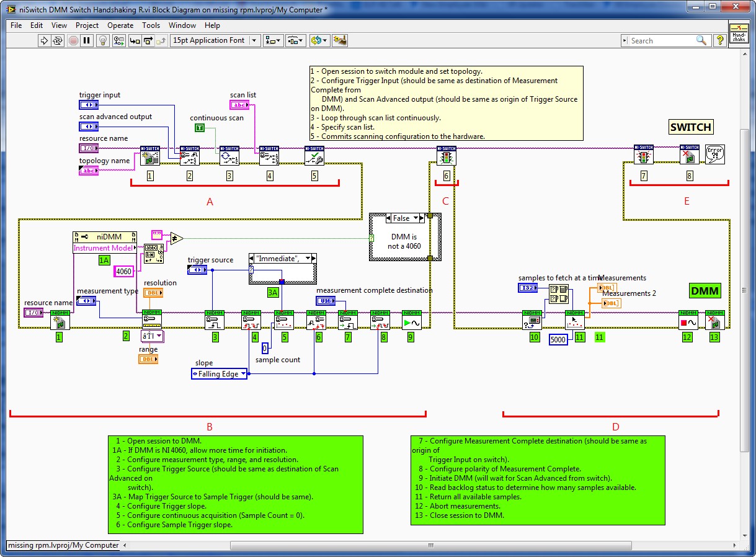Open the Edit menu

37,25
